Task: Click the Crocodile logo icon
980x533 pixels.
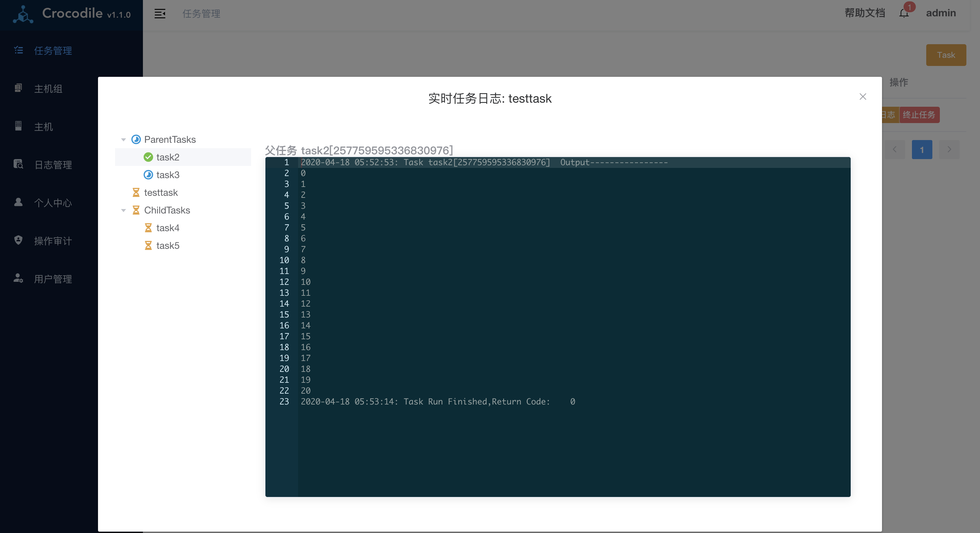Action: (23, 14)
